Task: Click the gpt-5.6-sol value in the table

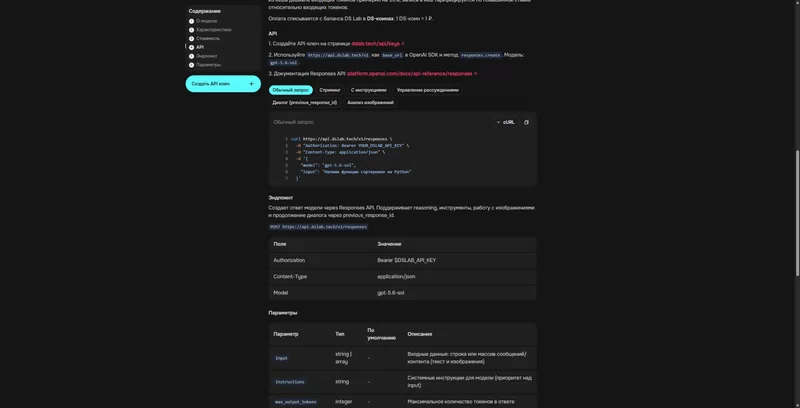Action: 391,293
